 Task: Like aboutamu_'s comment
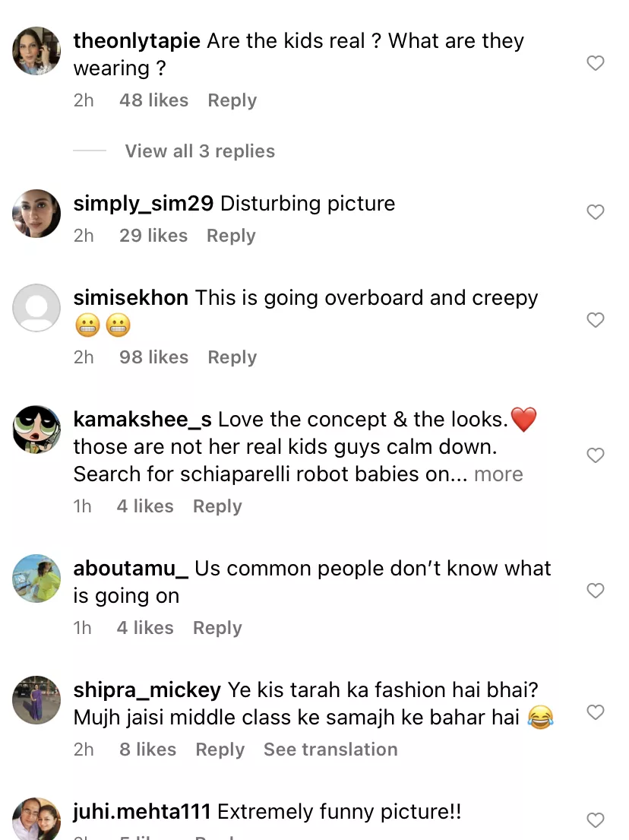click(x=596, y=591)
